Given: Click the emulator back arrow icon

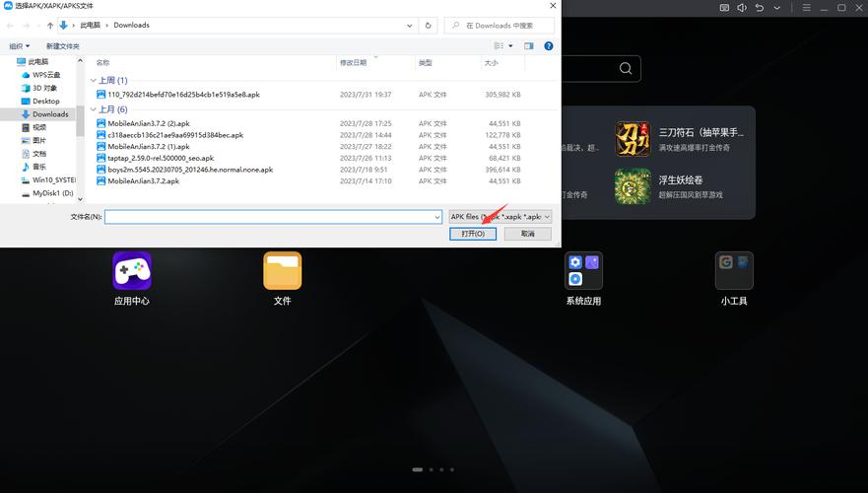Looking at the screenshot, I should click(760, 8).
